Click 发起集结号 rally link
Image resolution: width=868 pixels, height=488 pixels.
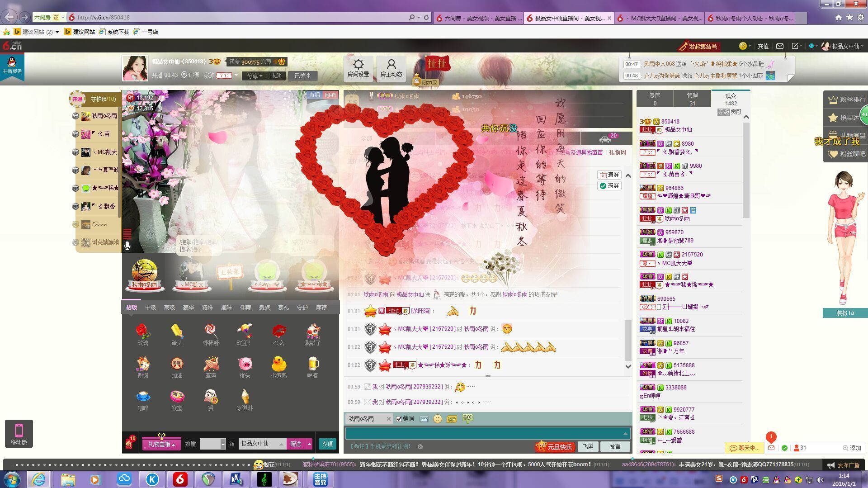point(699,47)
